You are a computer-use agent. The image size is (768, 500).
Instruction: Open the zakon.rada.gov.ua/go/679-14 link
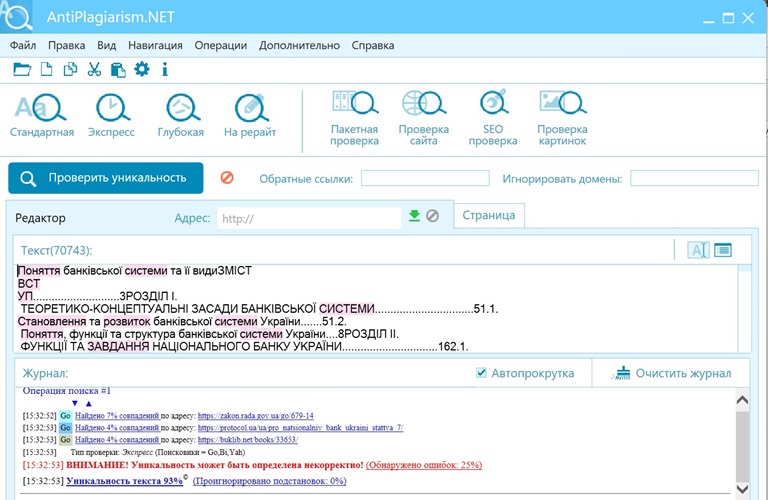pyautogui.click(x=256, y=416)
